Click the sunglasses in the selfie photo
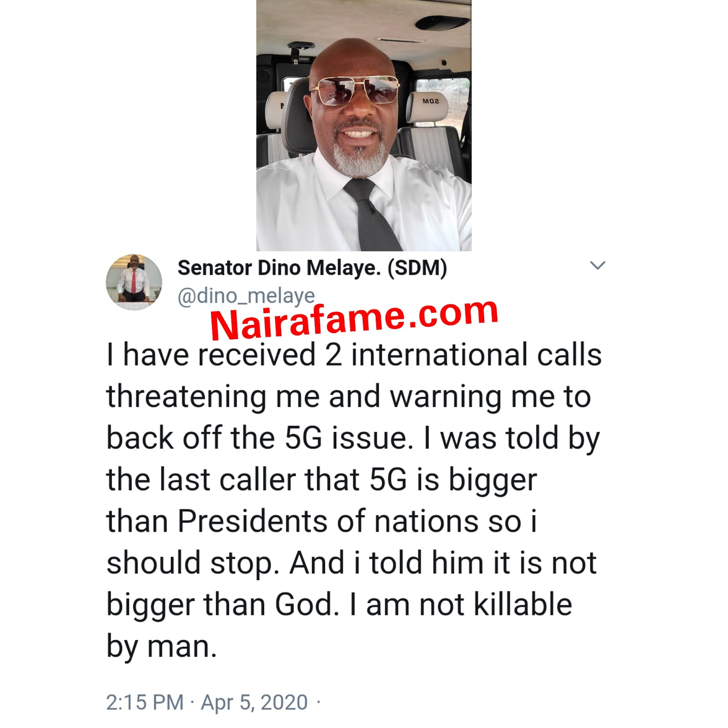 354,90
